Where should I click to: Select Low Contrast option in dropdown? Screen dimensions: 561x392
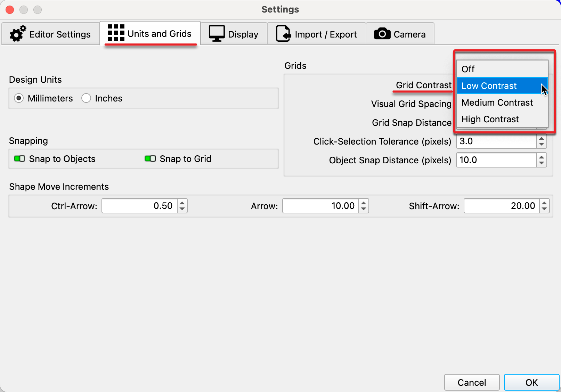click(502, 86)
